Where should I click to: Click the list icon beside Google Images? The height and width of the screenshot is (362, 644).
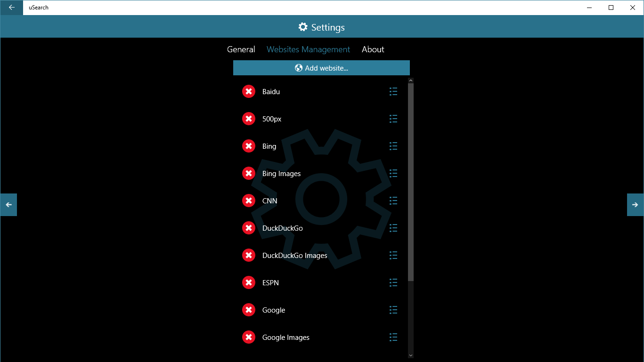(393, 338)
